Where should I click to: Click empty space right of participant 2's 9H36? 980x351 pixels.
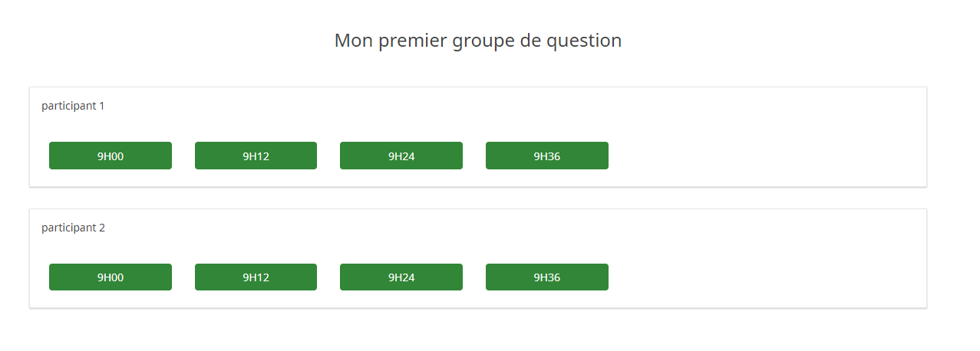(767, 277)
